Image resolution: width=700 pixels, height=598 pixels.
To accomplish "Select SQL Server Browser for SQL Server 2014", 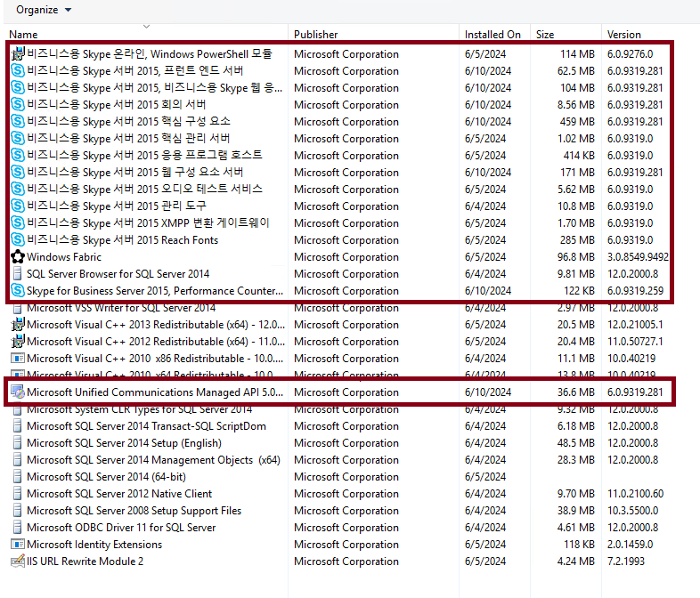I will pos(118,274).
